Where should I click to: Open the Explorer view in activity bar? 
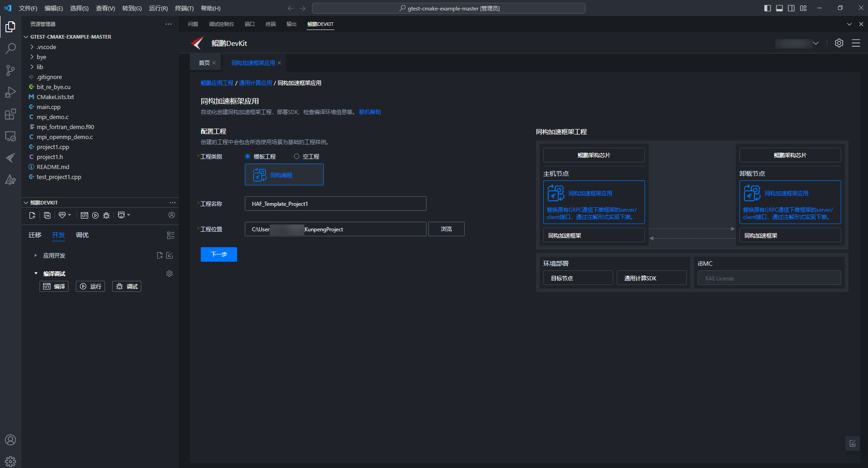(x=10, y=27)
